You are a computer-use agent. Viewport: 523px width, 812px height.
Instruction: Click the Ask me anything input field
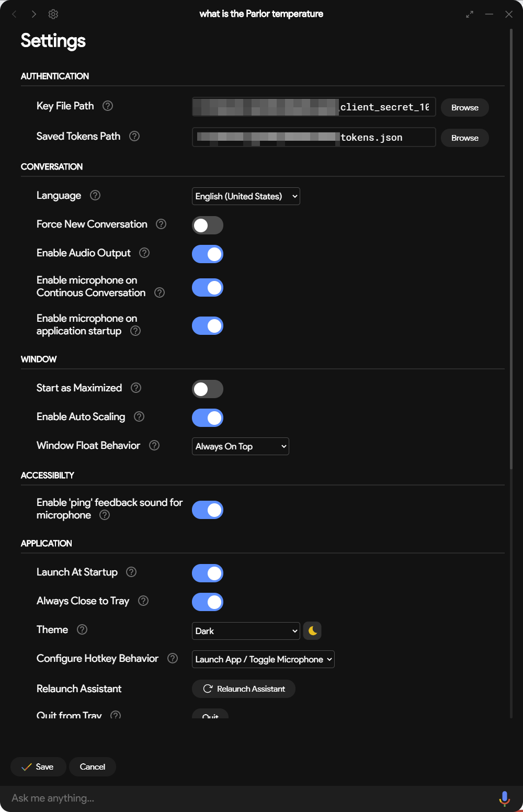[x=209, y=799]
